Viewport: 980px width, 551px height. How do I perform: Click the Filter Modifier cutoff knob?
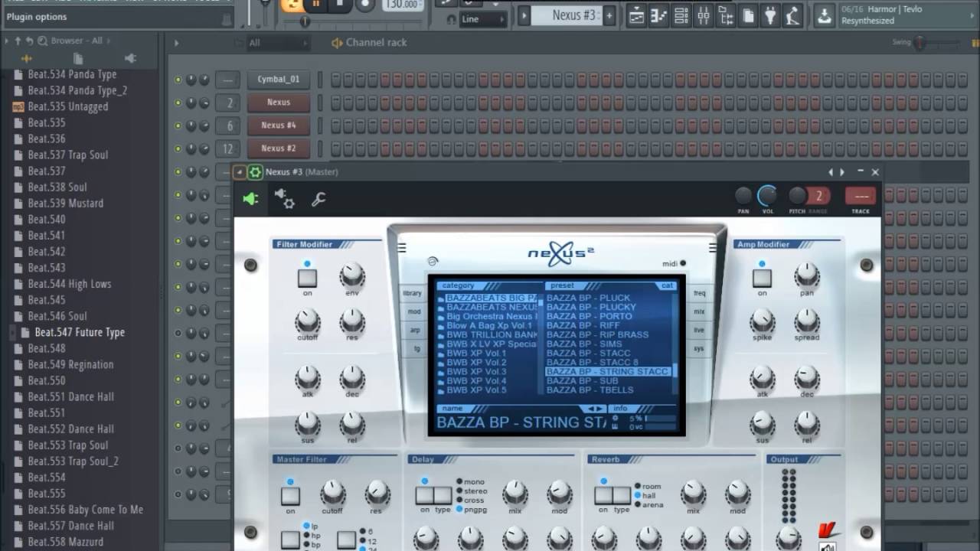tap(308, 320)
